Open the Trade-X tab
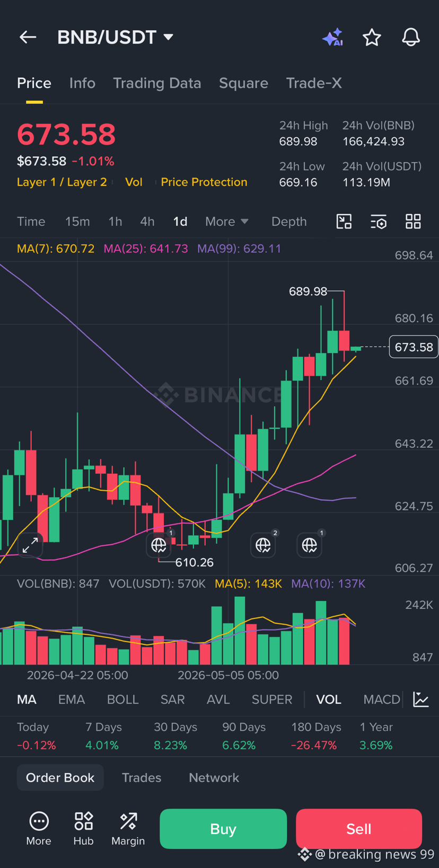Screen dimensions: 439x868 314,83
